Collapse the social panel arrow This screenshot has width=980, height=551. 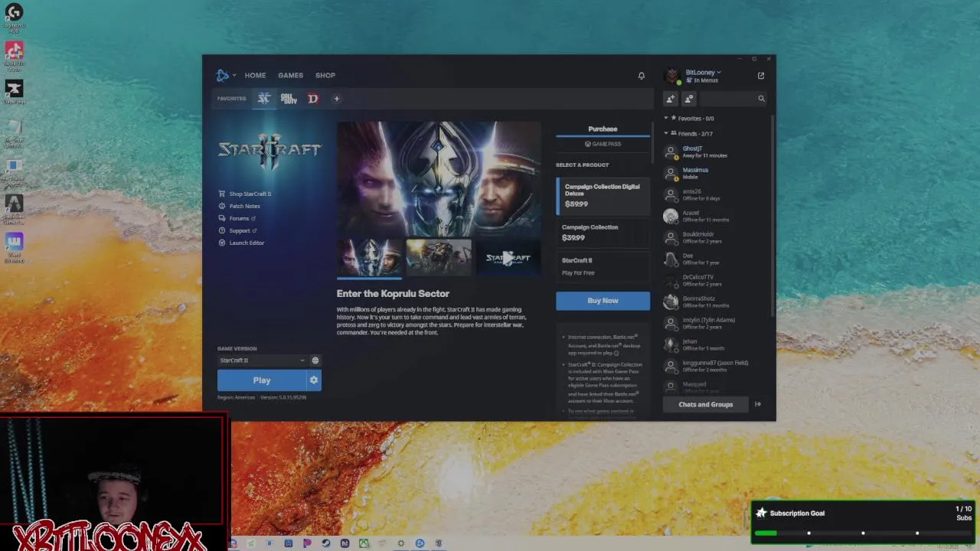pyautogui.click(x=758, y=404)
